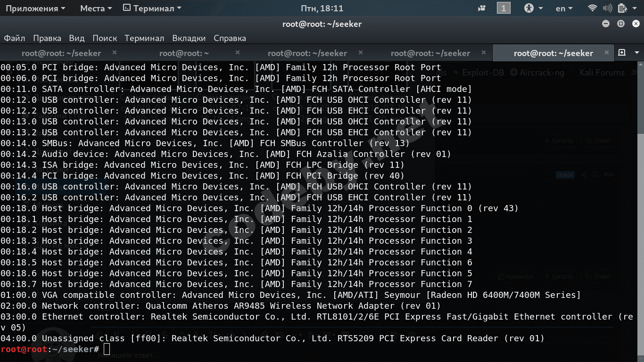Open the Приложения menu in top bar

point(35,8)
